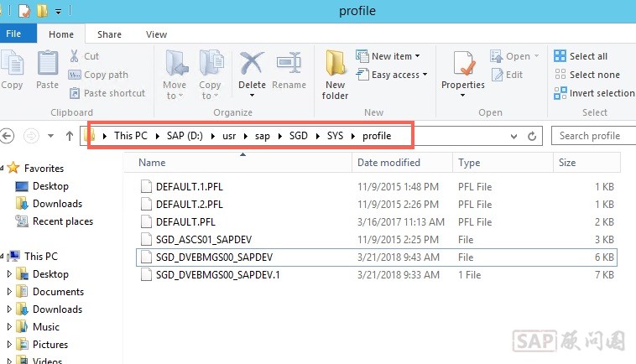Screen dimensions: 636x364
Task: Click the Paste clipboard icon
Action: 48,62
